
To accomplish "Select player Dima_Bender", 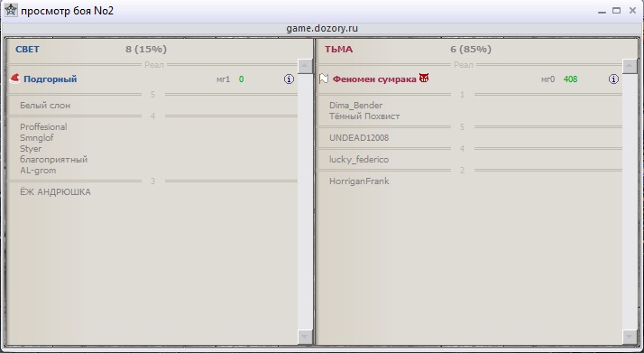I will point(355,106).
